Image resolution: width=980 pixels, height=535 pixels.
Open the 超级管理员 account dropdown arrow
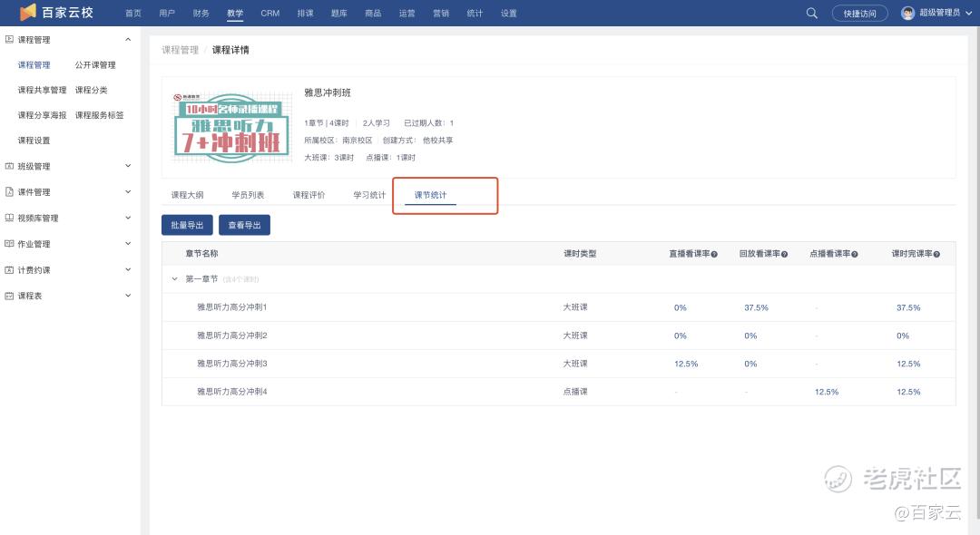tap(969, 13)
